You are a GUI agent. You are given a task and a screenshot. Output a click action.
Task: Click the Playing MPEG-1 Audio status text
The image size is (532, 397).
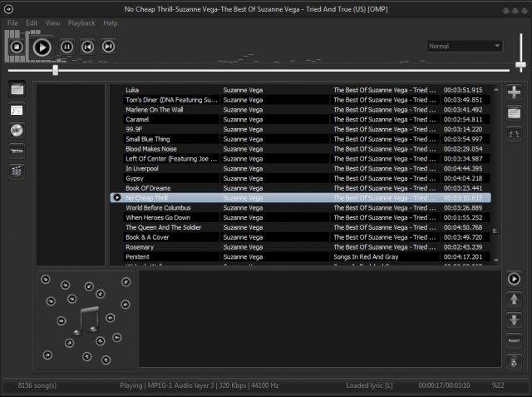point(199,385)
